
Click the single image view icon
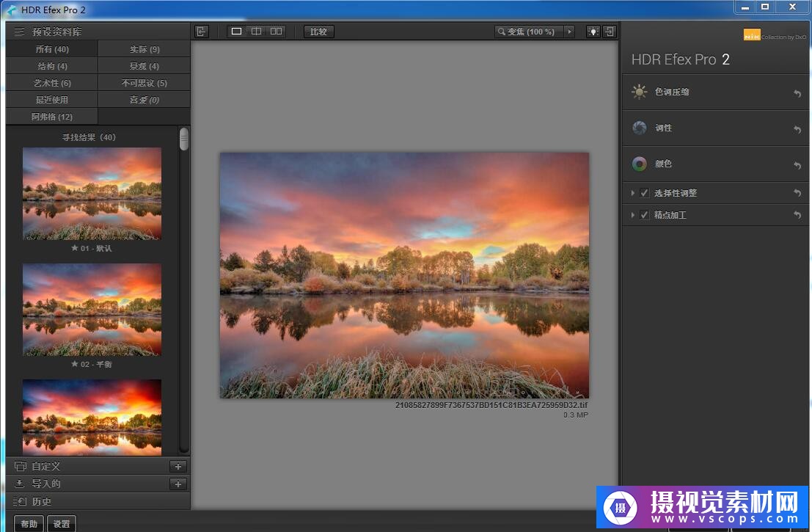pyautogui.click(x=236, y=32)
